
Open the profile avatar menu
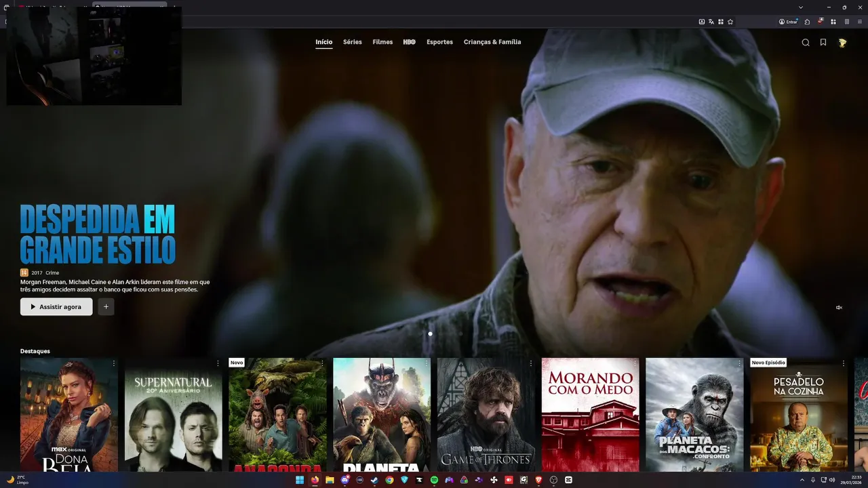pos(842,42)
